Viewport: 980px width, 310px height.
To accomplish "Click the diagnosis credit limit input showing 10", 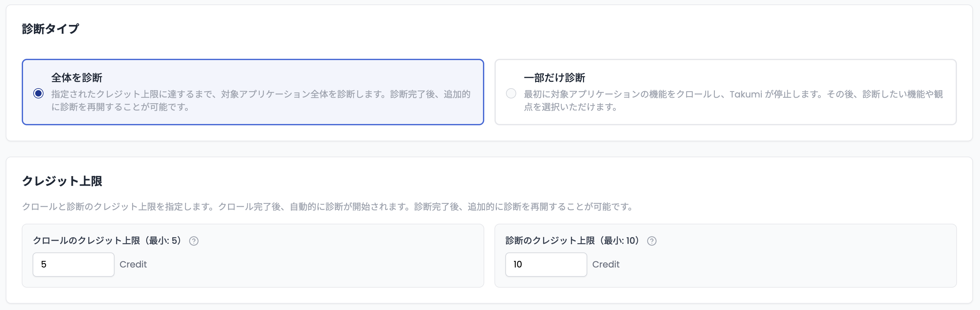I will pyautogui.click(x=546, y=264).
